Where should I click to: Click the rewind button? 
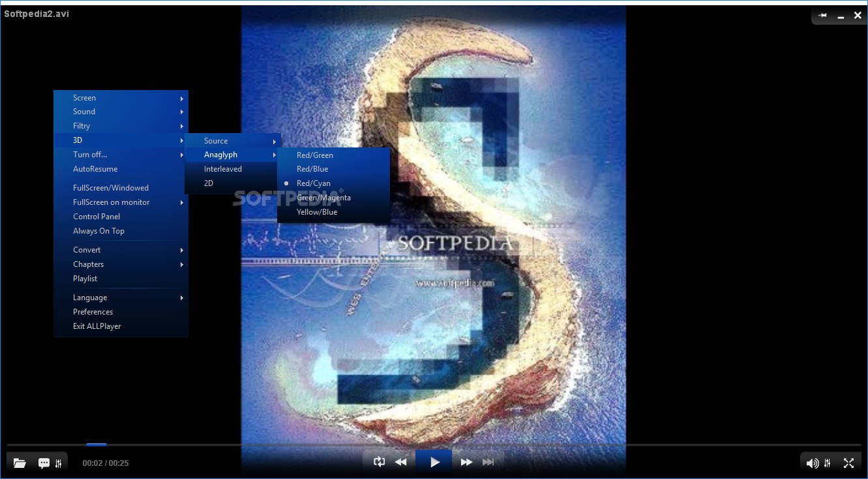coord(401,462)
